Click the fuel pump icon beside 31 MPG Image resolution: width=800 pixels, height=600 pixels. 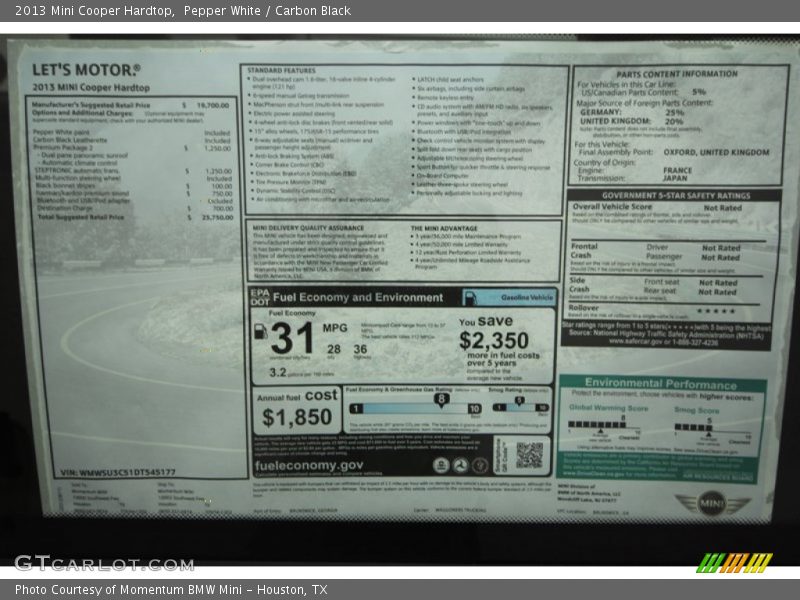pyautogui.click(x=261, y=332)
